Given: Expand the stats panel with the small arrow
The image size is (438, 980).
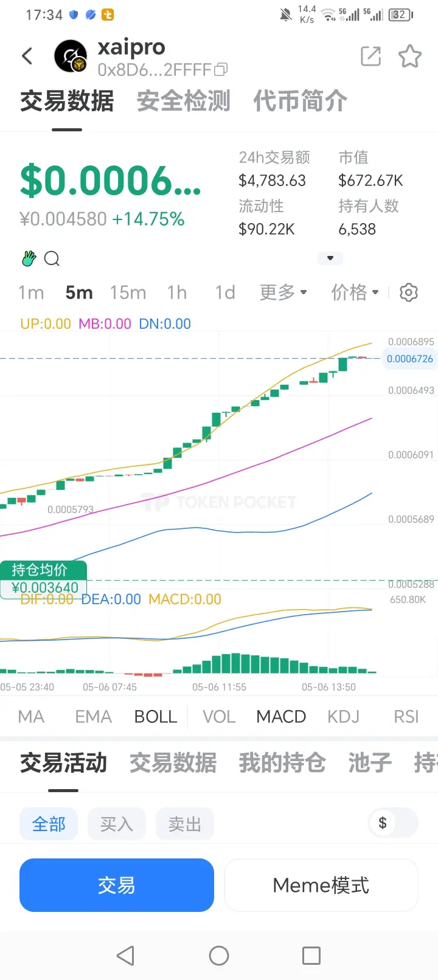Looking at the screenshot, I should pos(330,258).
